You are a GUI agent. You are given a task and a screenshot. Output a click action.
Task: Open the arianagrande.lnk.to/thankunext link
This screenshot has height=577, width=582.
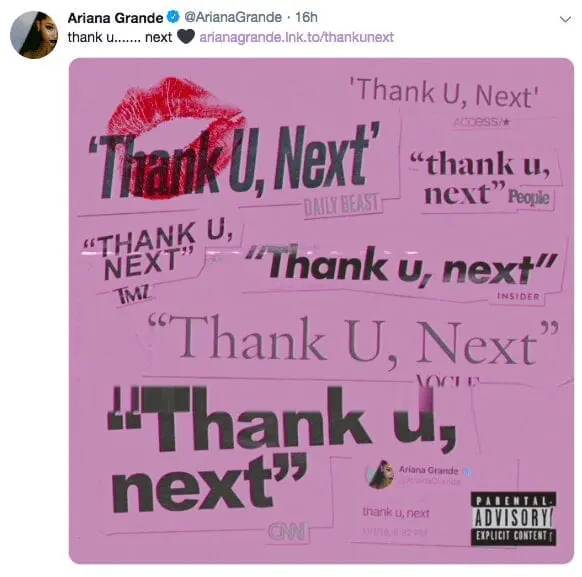tap(297, 37)
